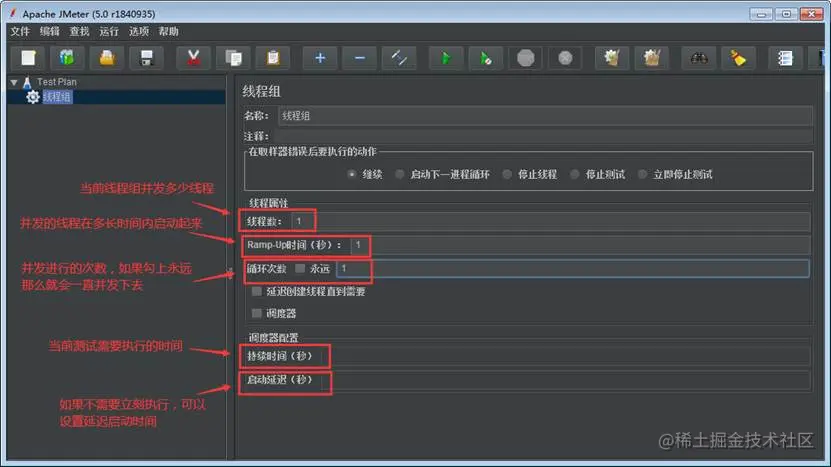Tick the 永远 loop checkbox
Image resolution: width=831 pixels, height=467 pixels.
pos(300,268)
